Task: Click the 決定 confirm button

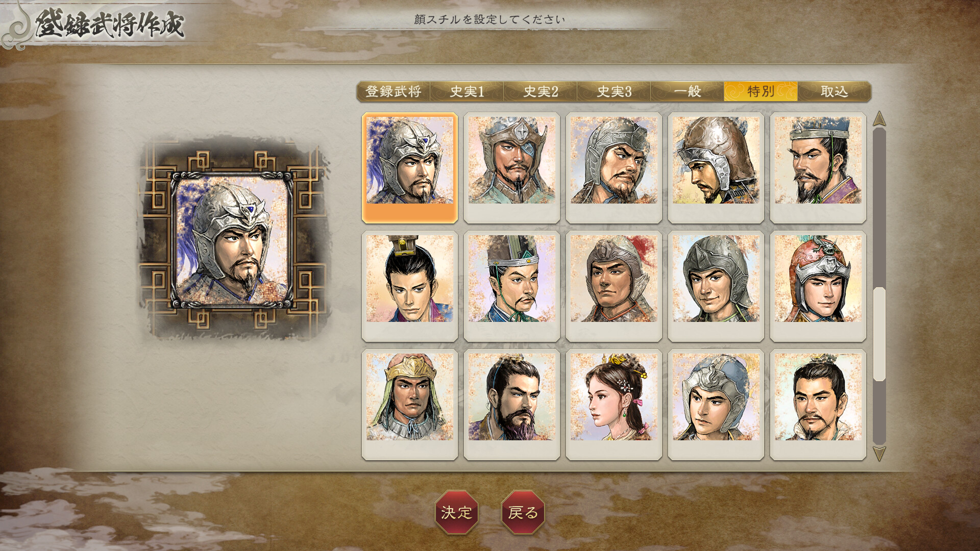Action: pyautogui.click(x=456, y=512)
